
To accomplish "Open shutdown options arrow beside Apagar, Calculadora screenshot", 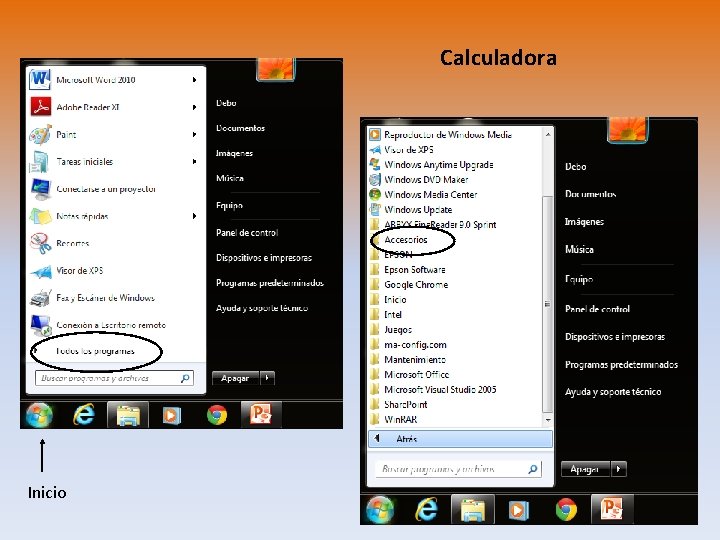I will click(x=619, y=469).
